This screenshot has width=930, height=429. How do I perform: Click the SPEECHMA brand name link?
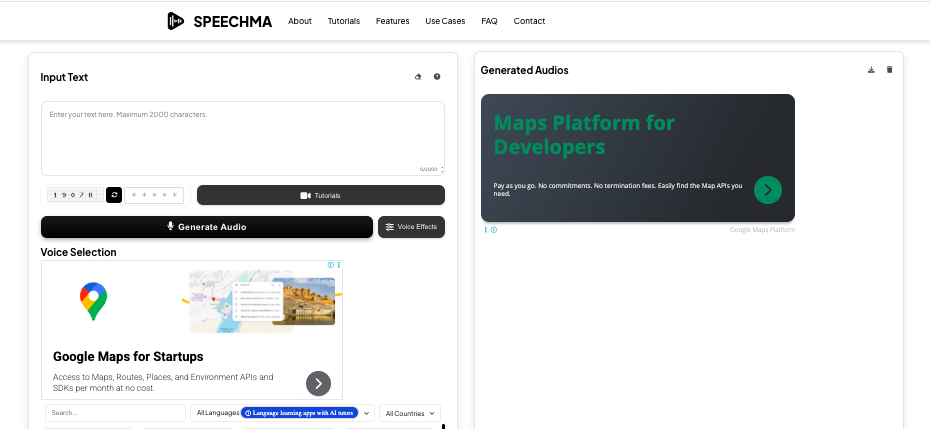(232, 21)
